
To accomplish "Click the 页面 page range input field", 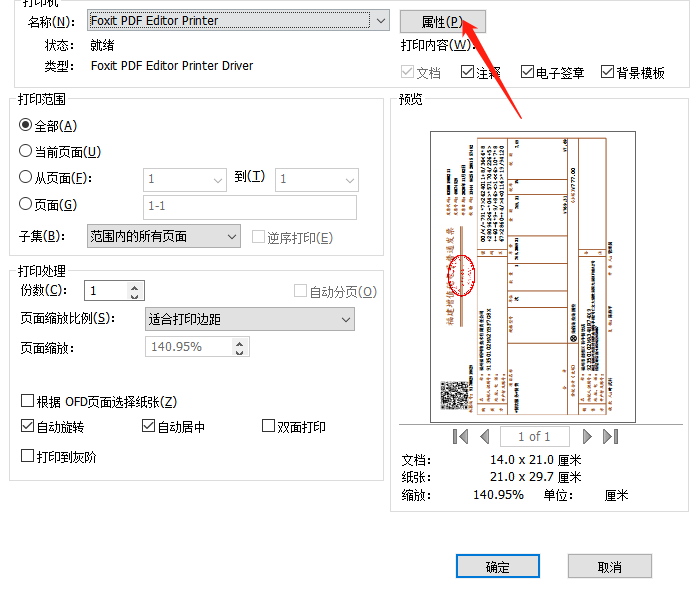I will [250, 206].
